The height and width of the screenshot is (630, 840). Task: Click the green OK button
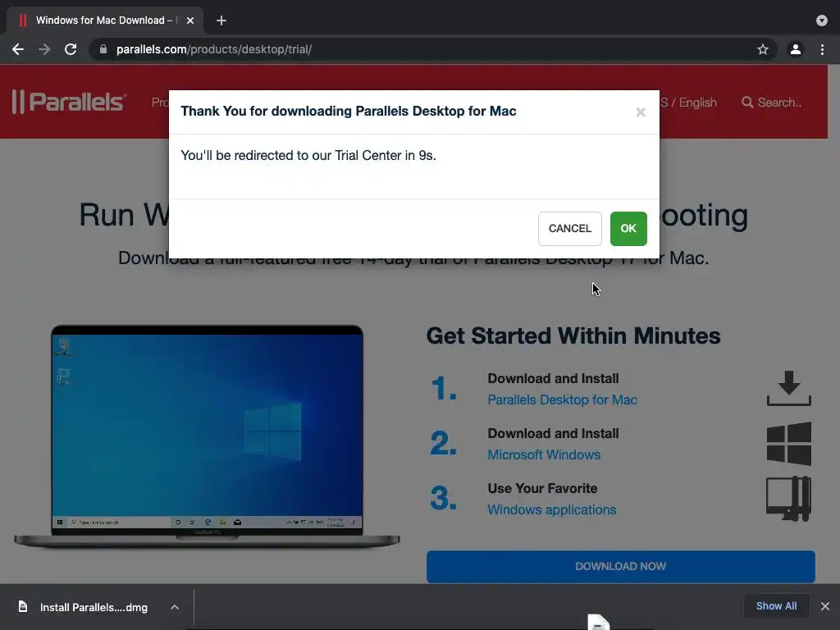pyautogui.click(x=628, y=229)
